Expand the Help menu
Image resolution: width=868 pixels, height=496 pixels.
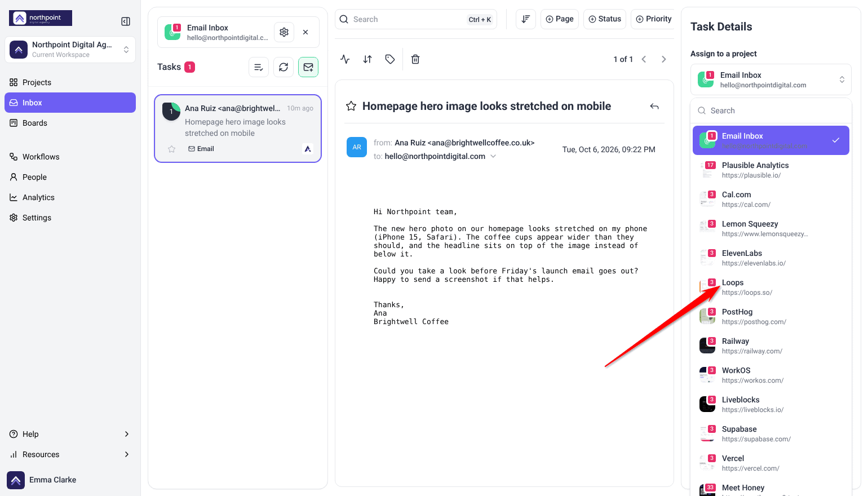pyautogui.click(x=70, y=434)
